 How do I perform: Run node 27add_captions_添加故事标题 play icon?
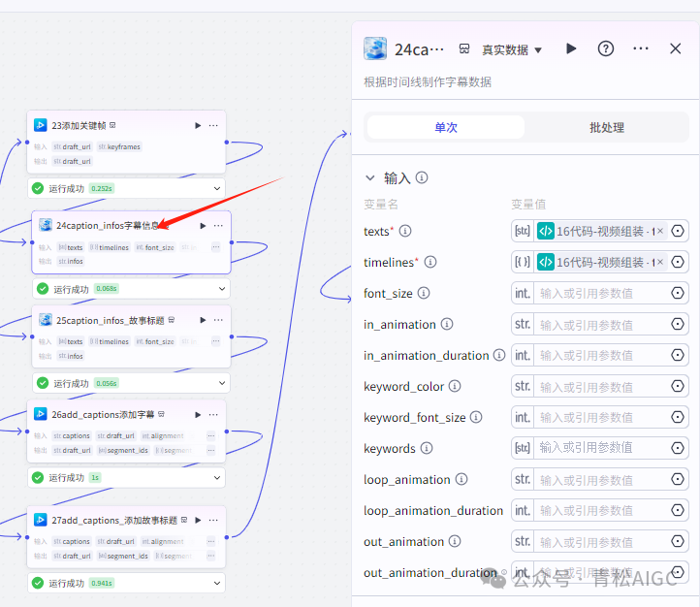pos(198,520)
